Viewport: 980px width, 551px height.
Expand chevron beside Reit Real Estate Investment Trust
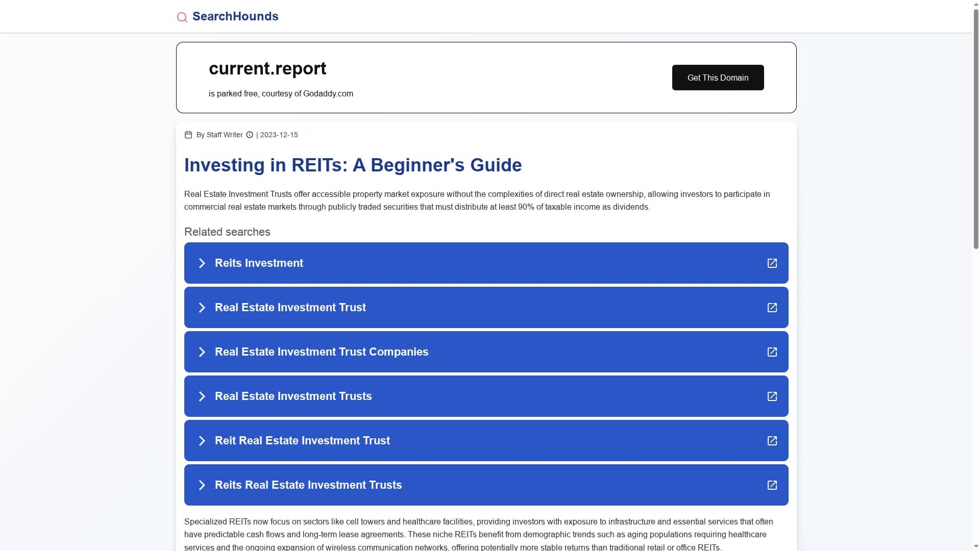[202, 441]
